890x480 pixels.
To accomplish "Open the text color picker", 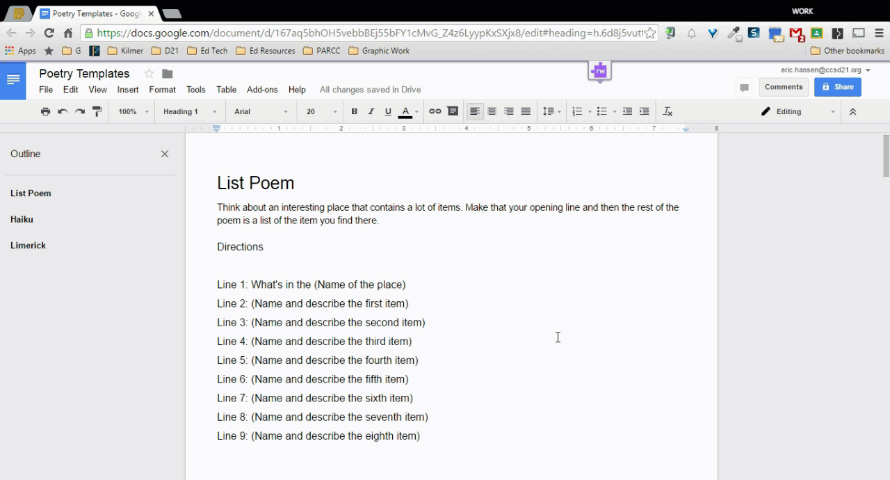I will click(x=406, y=112).
